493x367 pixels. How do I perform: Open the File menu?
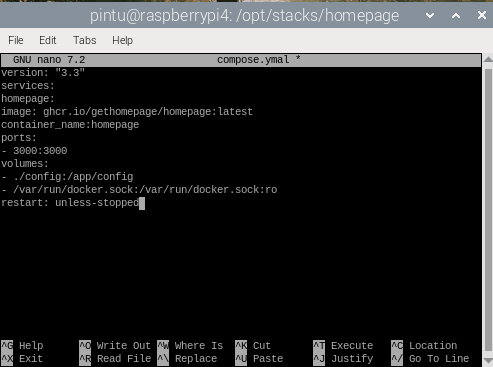pos(16,40)
